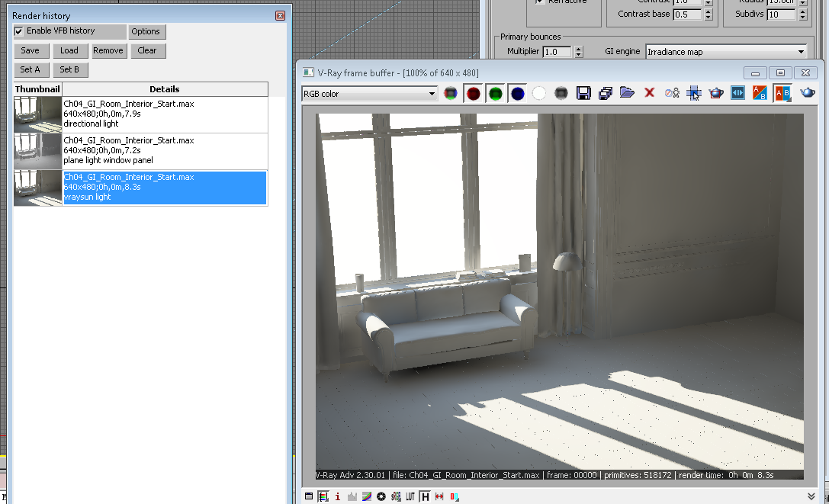
Task: Click the 'vraysun light' history entry text
Action: (87, 197)
